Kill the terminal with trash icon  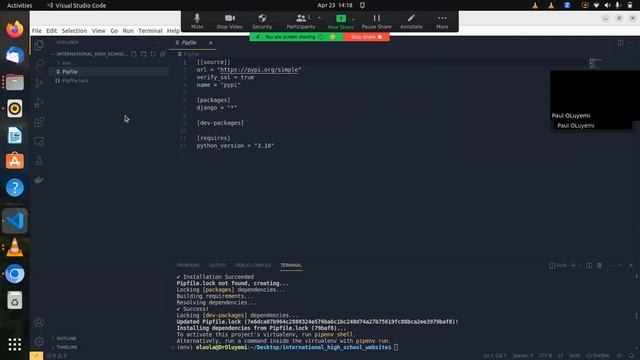[x=599, y=265]
